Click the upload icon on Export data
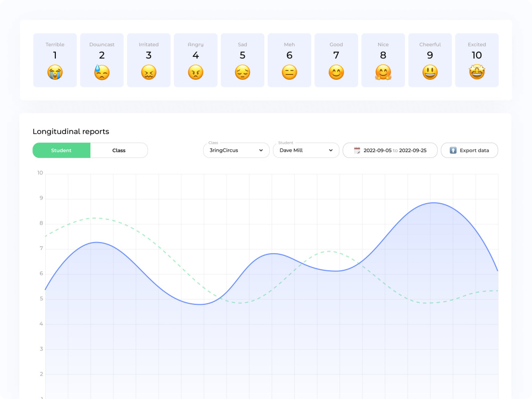Image resolution: width=532 pixels, height=399 pixels. click(453, 151)
